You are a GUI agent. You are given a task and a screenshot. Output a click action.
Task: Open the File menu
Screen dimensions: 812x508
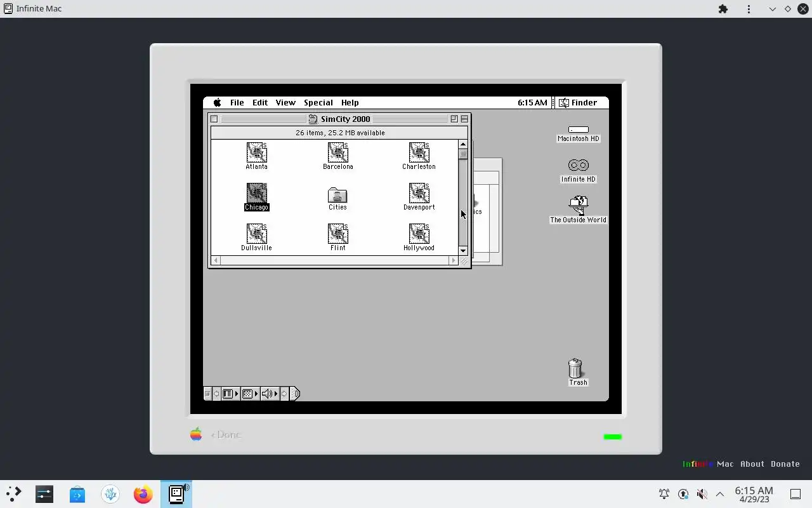pyautogui.click(x=237, y=102)
